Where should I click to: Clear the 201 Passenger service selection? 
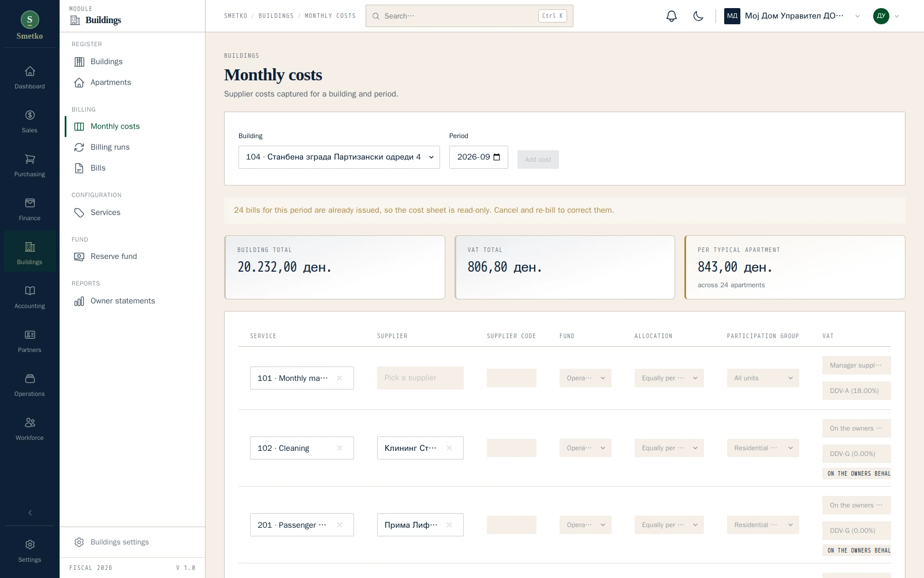click(x=340, y=525)
